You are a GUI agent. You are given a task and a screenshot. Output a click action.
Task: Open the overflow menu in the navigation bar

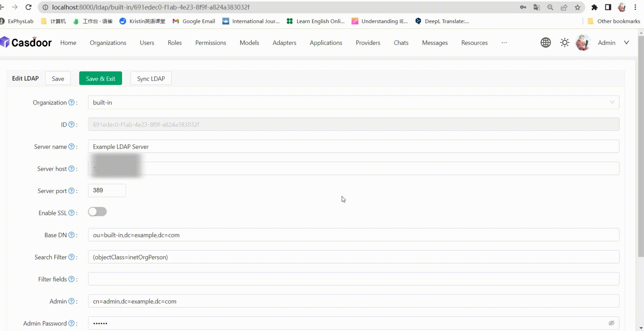504,43
